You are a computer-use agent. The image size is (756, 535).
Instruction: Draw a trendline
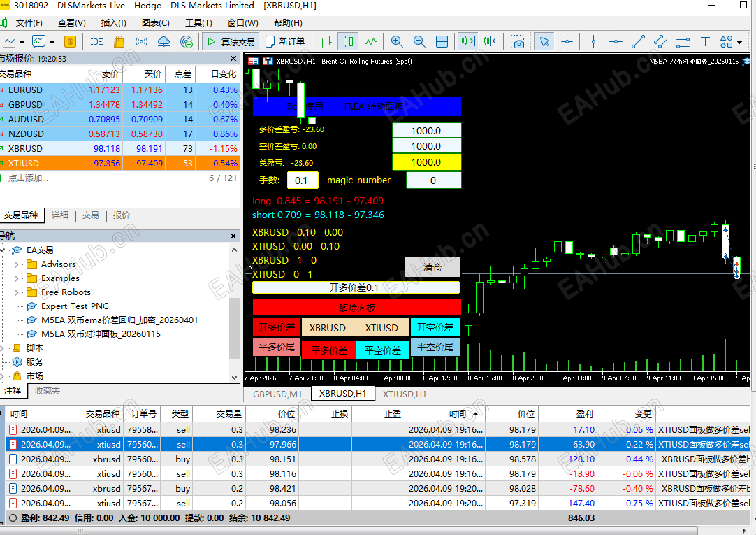(x=639, y=42)
